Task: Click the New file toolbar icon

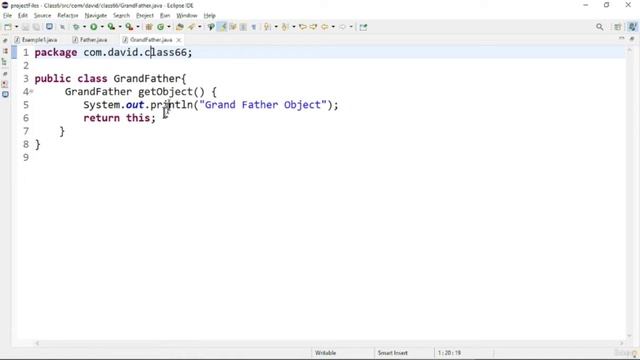Action: click(8, 27)
